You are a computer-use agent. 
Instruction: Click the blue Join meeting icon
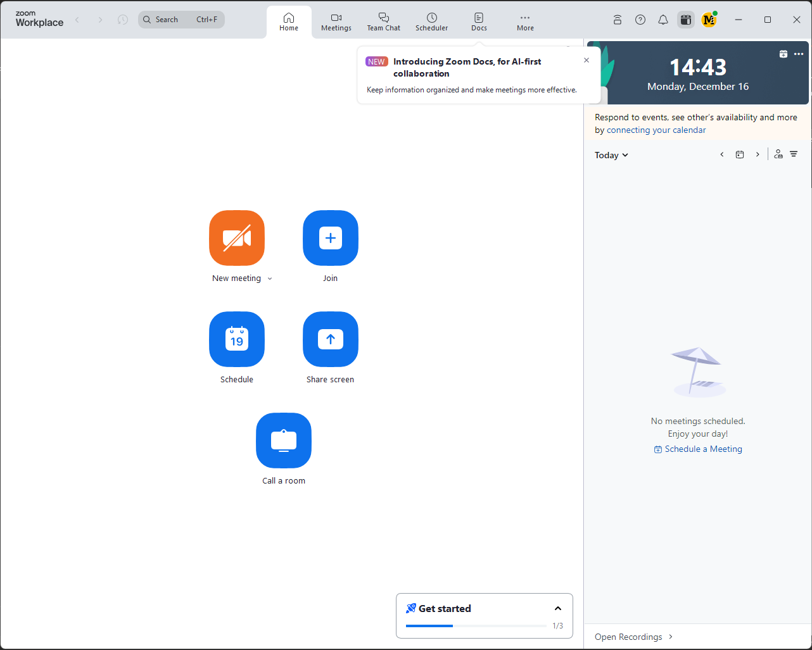331,238
